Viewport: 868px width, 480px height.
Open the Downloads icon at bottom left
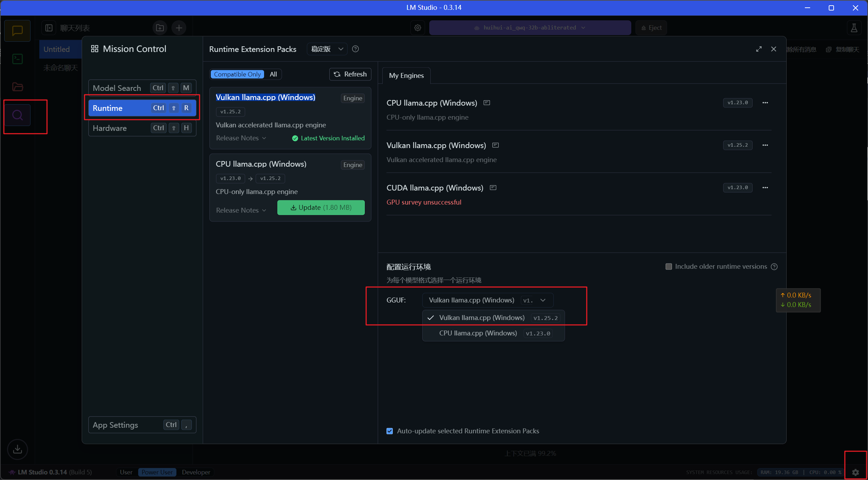(17, 449)
